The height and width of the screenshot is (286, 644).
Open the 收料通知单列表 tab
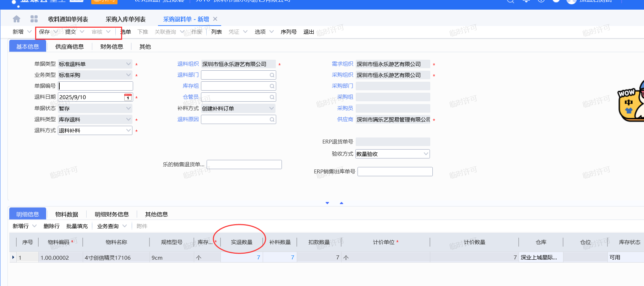pyautogui.click(x=68, y=19)
